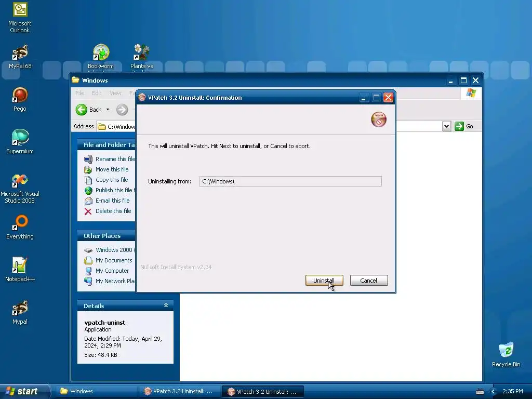This screenshot has height=399, width=532.
Task: Click Copy this file task
Action: [106, 180]
